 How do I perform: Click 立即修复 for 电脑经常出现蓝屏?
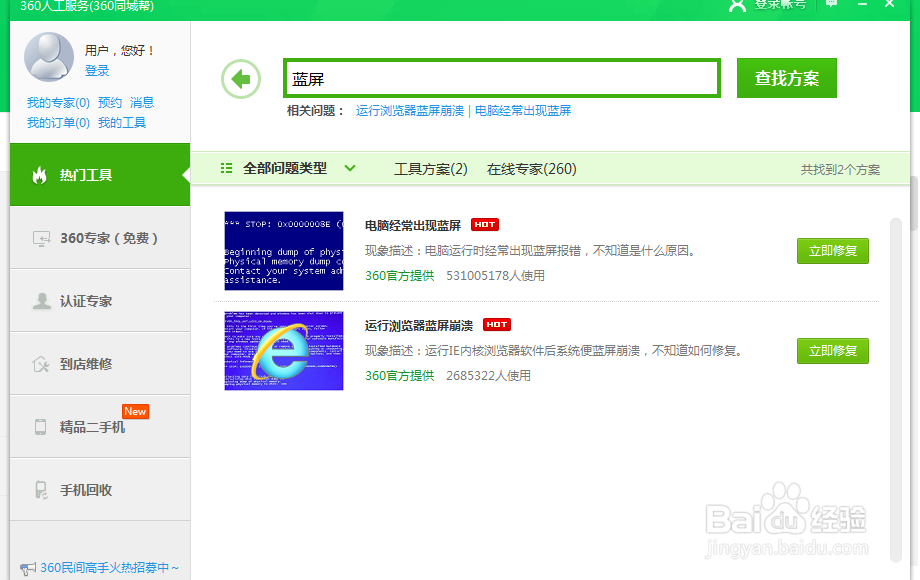click(833, 251)
